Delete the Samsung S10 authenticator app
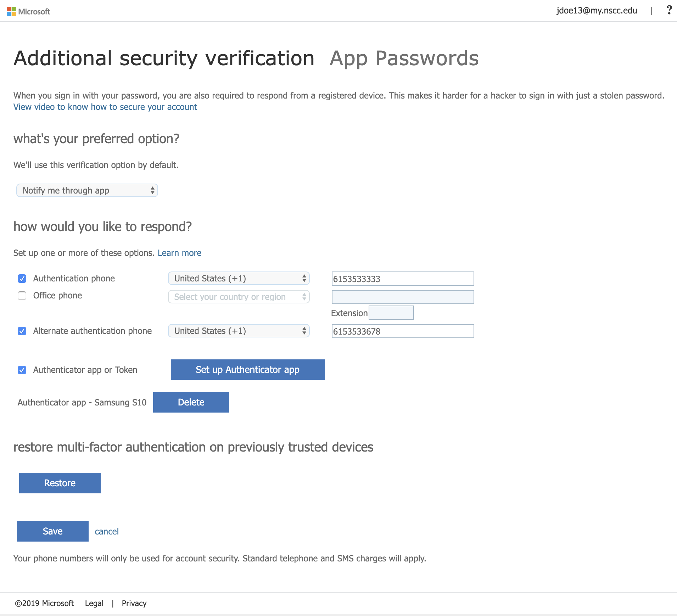Screen dimensions: 677x616 (x=190, y=402)
